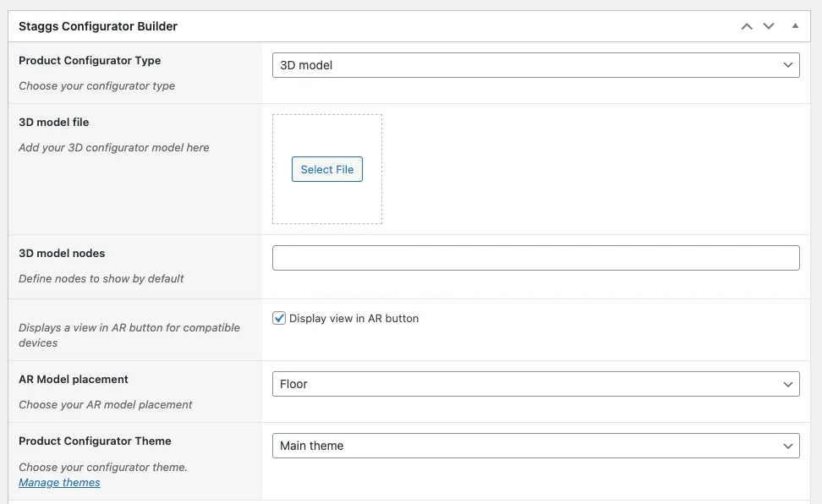Click the move panel down arrow
The height and width of the screenshot is (504, 822).
[x=769, y=26]
